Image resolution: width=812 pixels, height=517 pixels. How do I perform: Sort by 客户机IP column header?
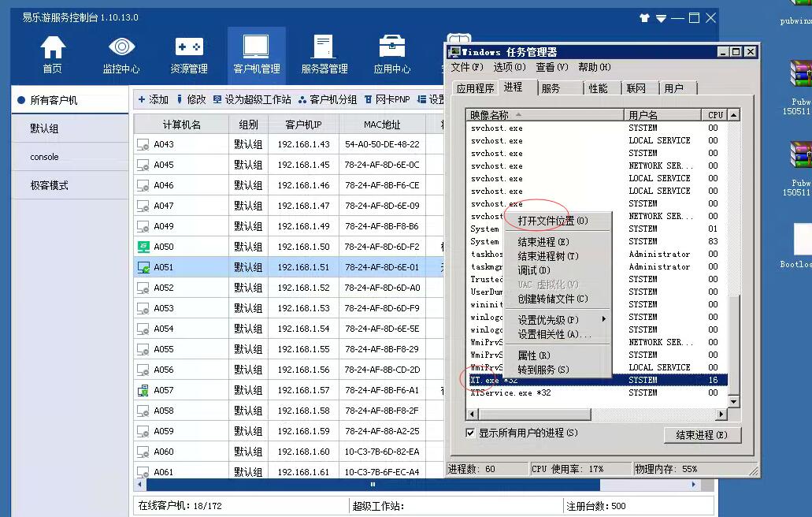coord(303,125)
